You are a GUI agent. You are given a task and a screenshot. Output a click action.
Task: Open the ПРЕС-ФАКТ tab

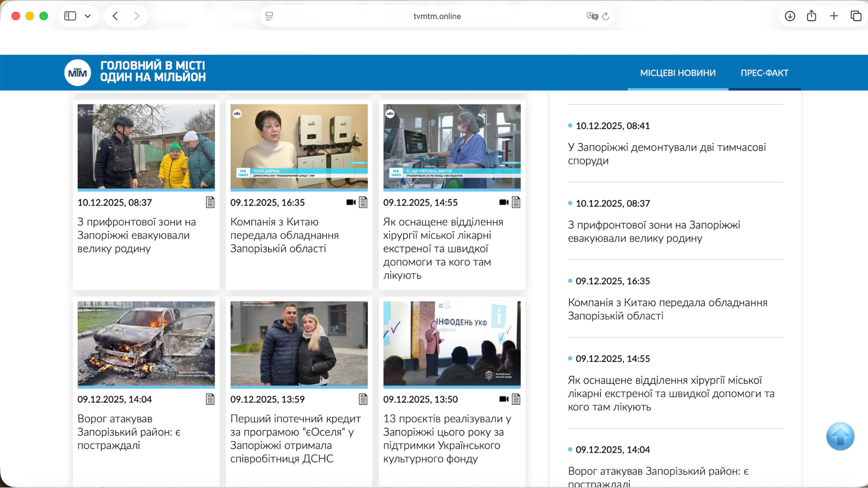coord(764,72)
